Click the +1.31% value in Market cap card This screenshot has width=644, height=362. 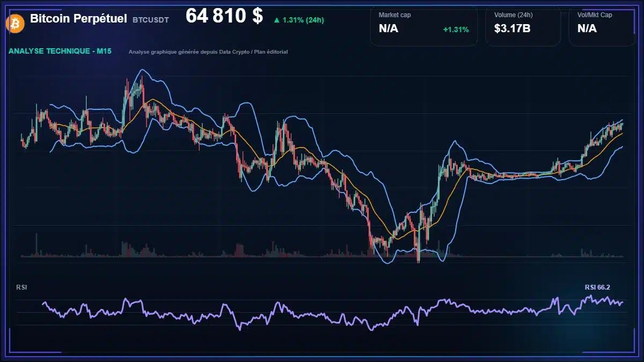(456, 29)
